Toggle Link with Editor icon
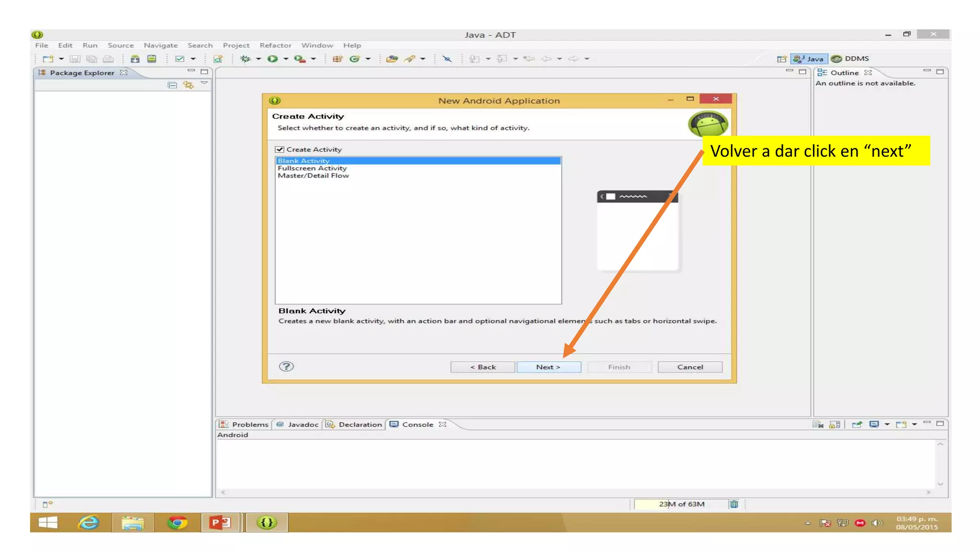Viewport: 980px width, 551px height. coord(188,85)
